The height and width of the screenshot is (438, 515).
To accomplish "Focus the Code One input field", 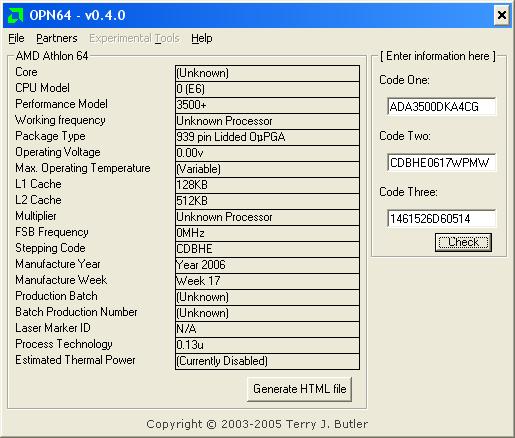I will point(441,107).
